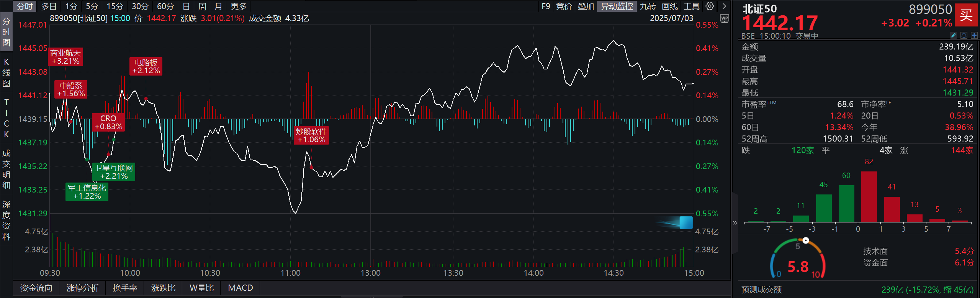Click the 899050 stock code
This screenshot has height=298, width=980.
point(930,9)
